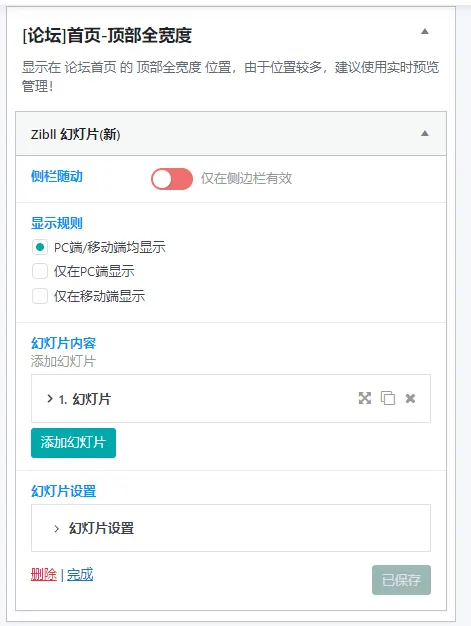Click the 添加幻灯片 button
This screenshot has height=626, width=471.
[x=73, y=443]
